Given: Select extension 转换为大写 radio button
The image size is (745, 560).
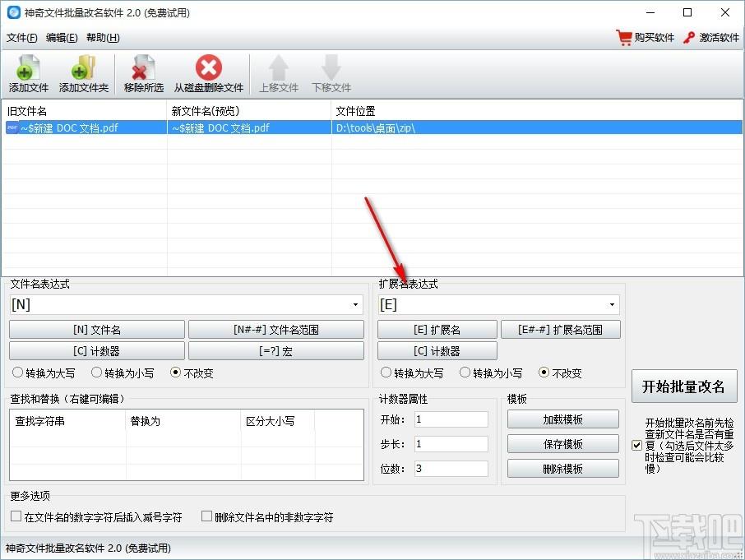Looking at the screenshot, I should click(x=386, y=373).
